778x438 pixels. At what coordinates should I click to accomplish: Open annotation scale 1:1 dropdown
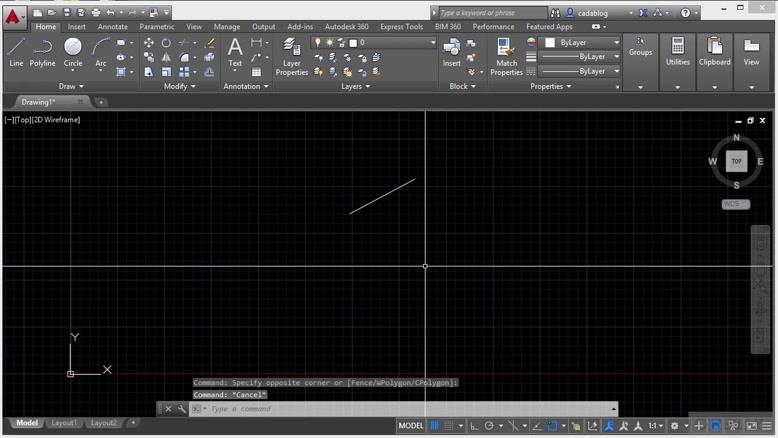[655, 426]
